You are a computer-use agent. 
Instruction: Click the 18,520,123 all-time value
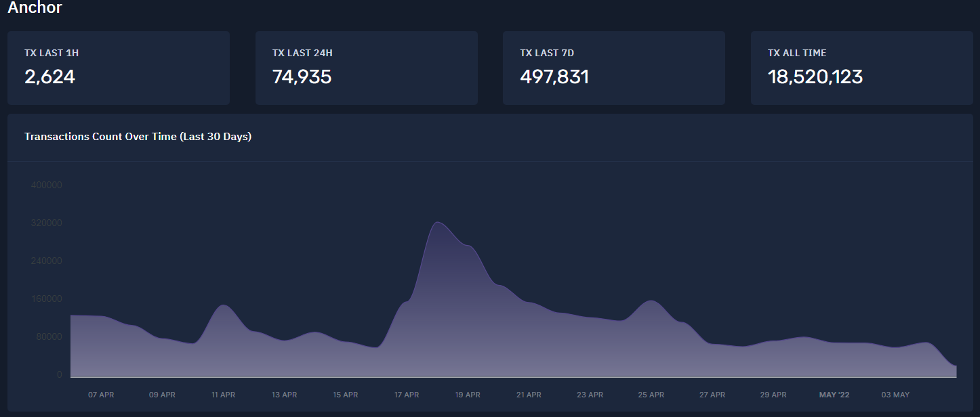pyautogui.click(x=815, y=77)
